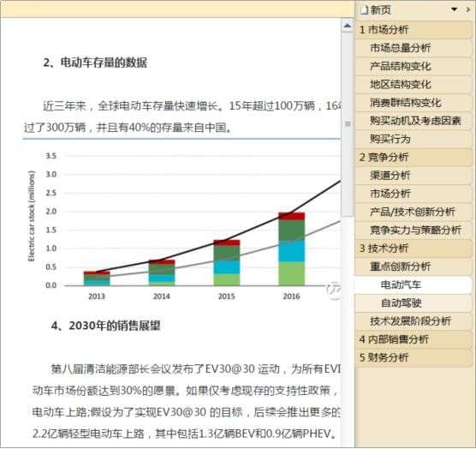
Task: Click the heading 4、2030年的销售展望
Action: 105,326
